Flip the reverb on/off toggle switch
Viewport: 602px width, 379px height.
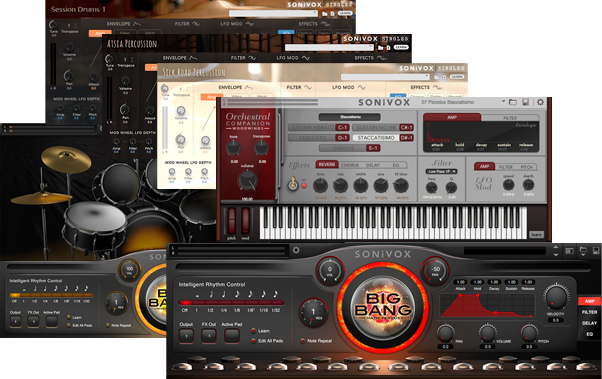tap(294, 184)
